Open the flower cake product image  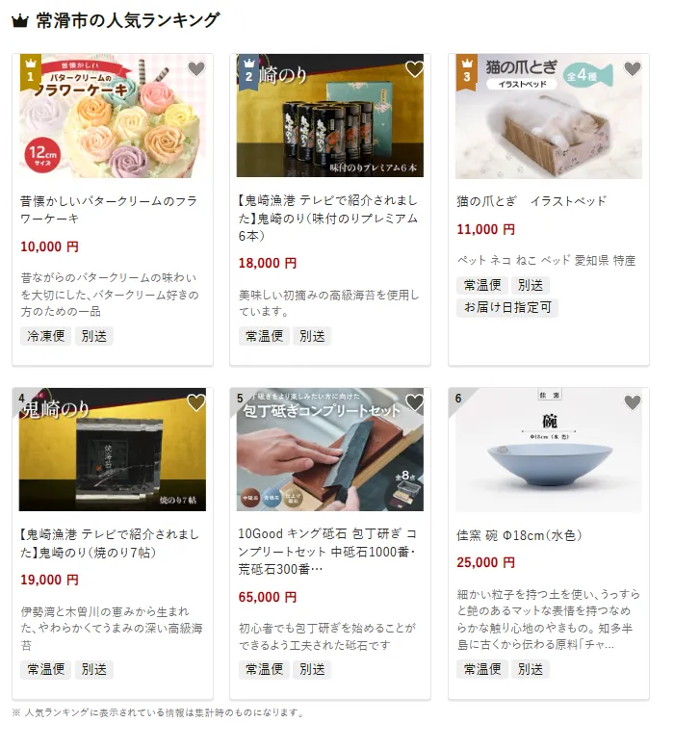(x=113, y=116)
